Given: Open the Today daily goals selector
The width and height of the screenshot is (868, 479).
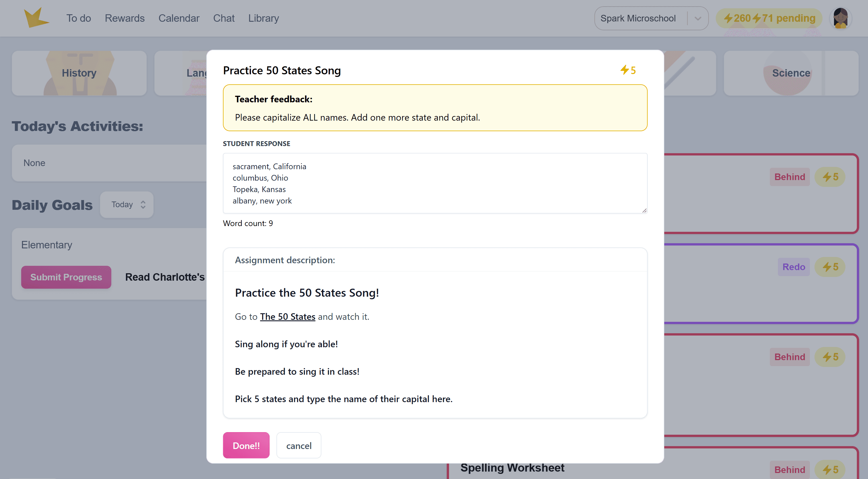Looking at the screenshot, I should coord(127,205).
